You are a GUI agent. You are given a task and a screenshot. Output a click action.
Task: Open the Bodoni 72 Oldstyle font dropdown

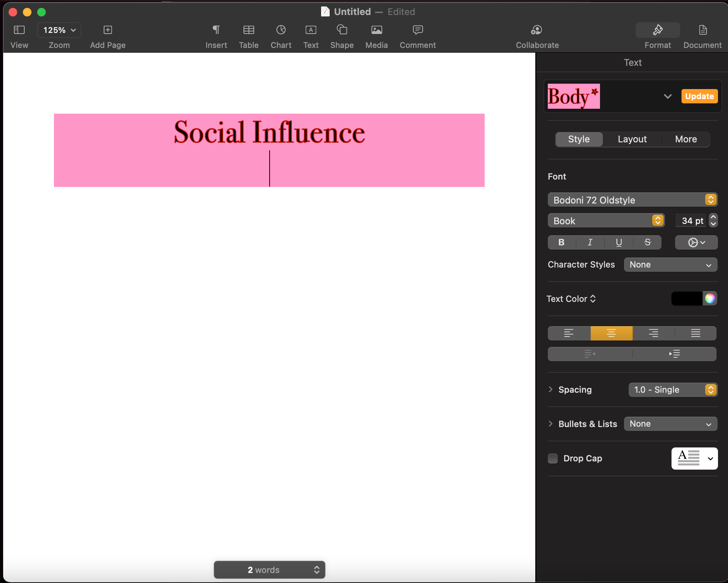coord(632,200)
